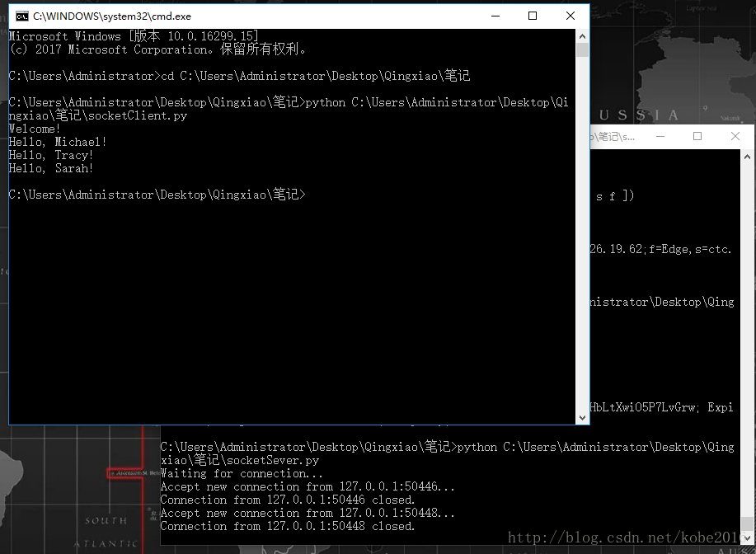756x554 pixels.
Task: Close the front cmd.exe window
Action: tap(570, 16)
